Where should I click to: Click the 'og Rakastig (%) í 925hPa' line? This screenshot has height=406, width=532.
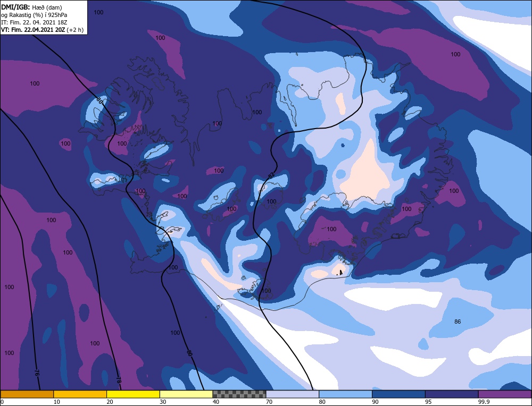pos(34,14)
